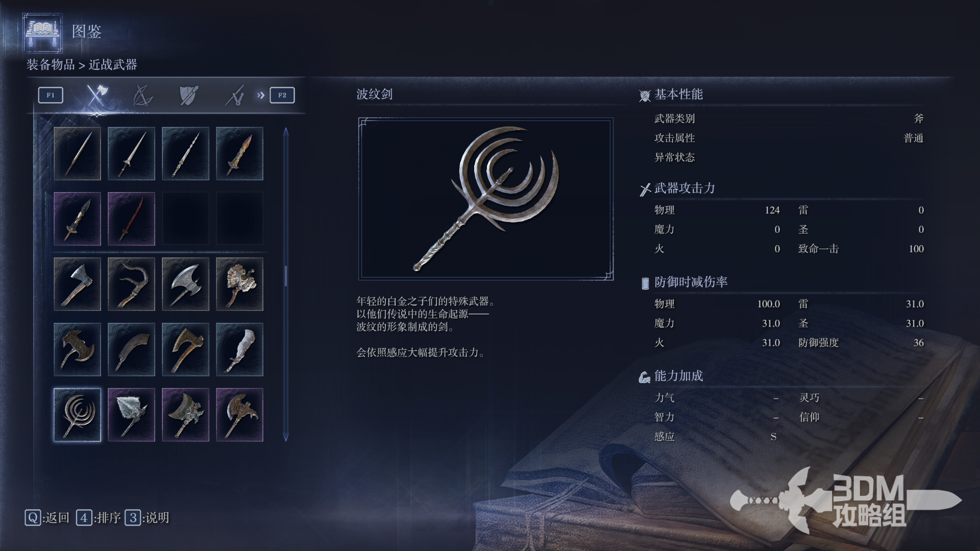980x551 pixels.
Task: Click the 4 sort button
Action: tap(99, 518)
